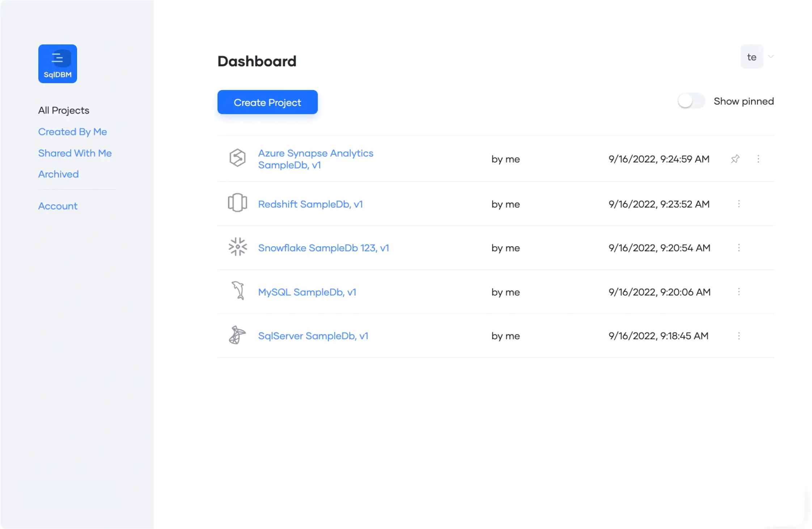Viewport: 812px width, 529px height.
Task: Click the SqlDBM logo icon
Action: [x=58, y=64]
